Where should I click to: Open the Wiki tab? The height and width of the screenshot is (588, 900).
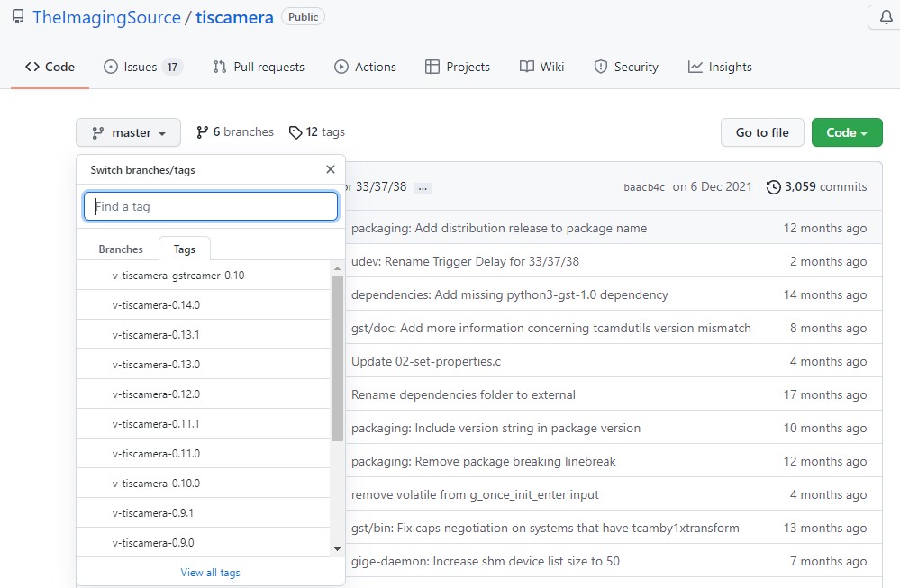click(x=541, y=68)
